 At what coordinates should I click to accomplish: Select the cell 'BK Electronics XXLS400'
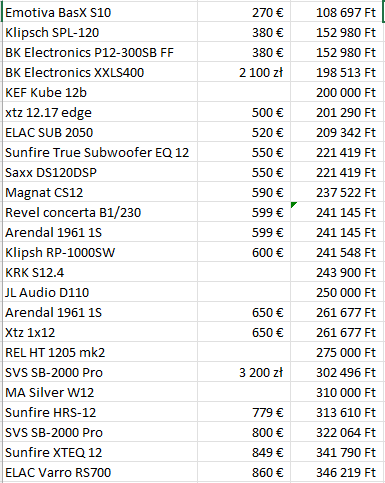(x=100, y=72)
